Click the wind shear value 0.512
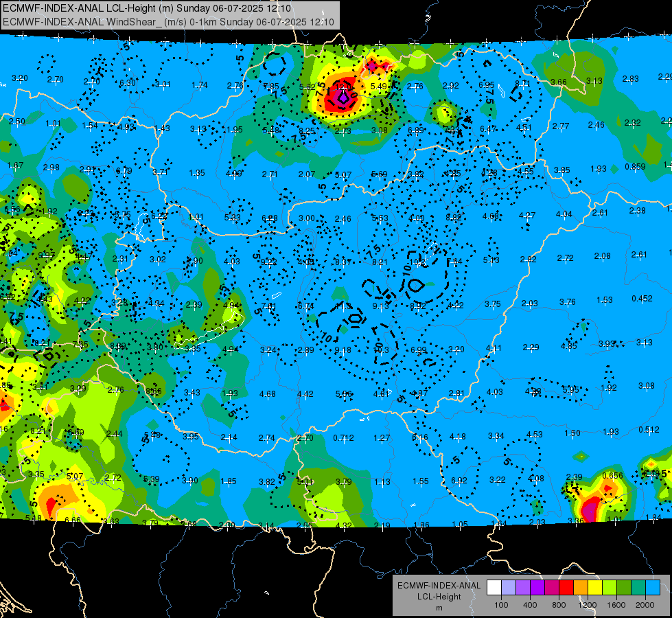Screen dimensions: 672x618 click(649, 430)
